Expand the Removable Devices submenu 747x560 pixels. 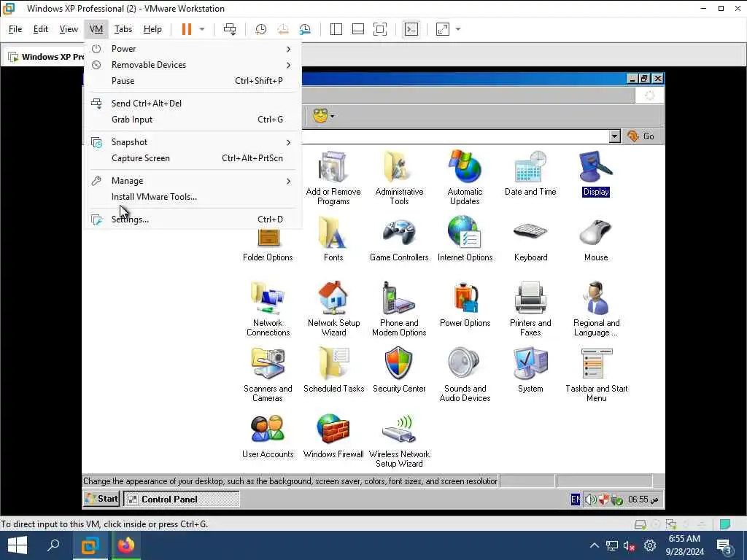193,65
